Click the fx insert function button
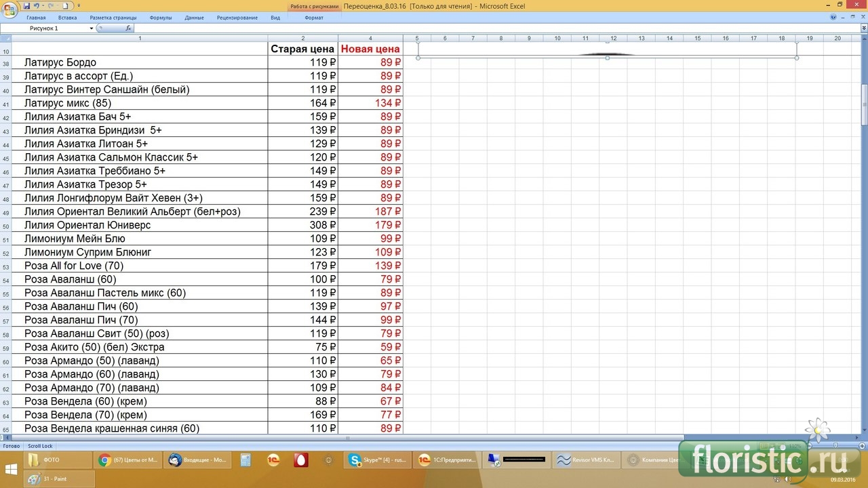 coord(128,28)
